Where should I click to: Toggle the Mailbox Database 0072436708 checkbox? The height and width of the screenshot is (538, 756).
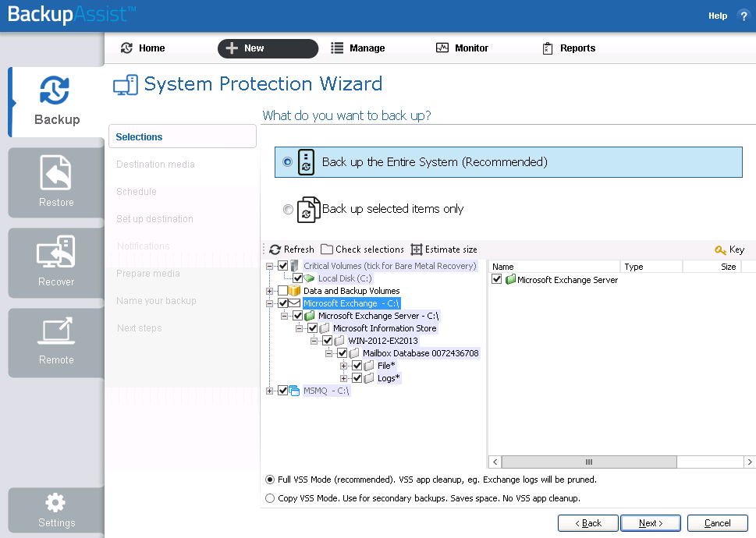tap(343, 353)
